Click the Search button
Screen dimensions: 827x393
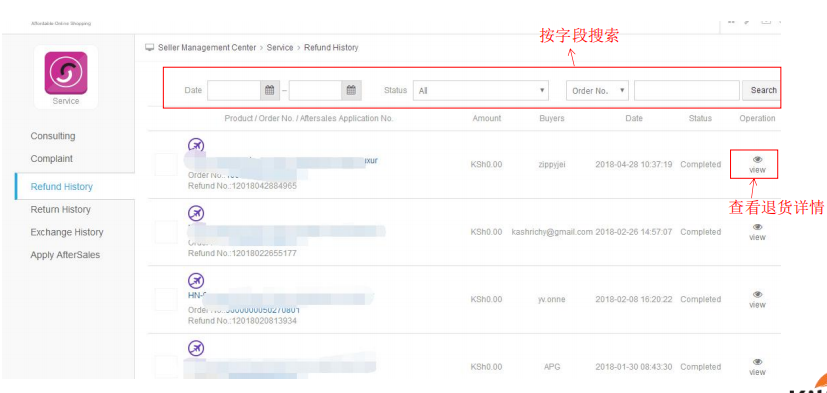coord(762,90)
